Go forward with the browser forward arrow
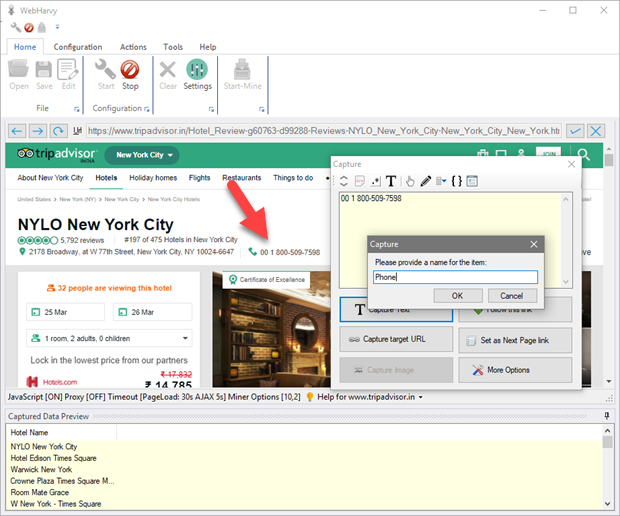The image size is (620, 516). (x=38, y=131)
